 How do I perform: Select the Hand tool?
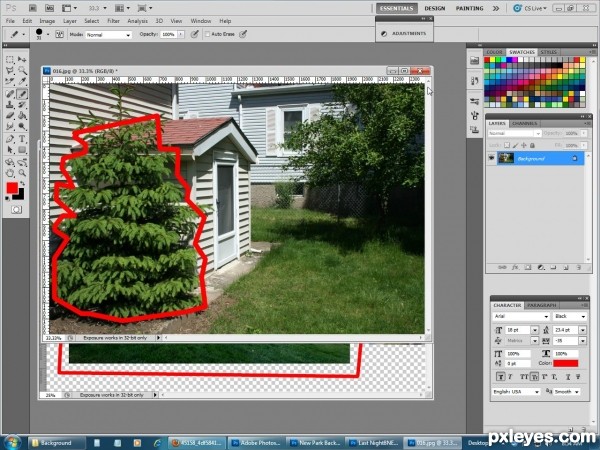10,173
